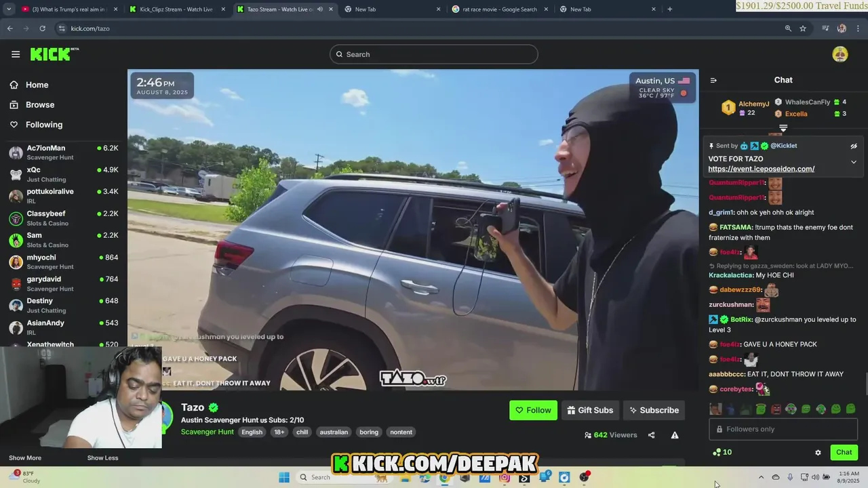Image resolution: width=868 pixels, height=488 pixels.
Task: Select the australian tag
Action: pyautogui.click(x=334, y=432)
